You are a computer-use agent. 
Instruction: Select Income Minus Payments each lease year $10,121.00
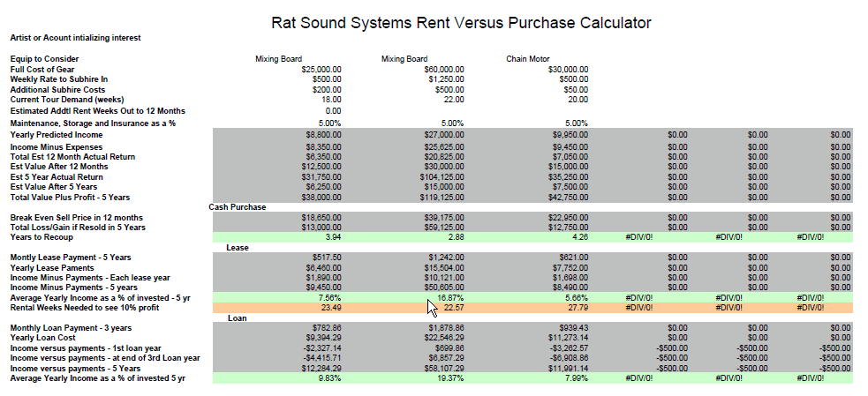coord(444,278)
